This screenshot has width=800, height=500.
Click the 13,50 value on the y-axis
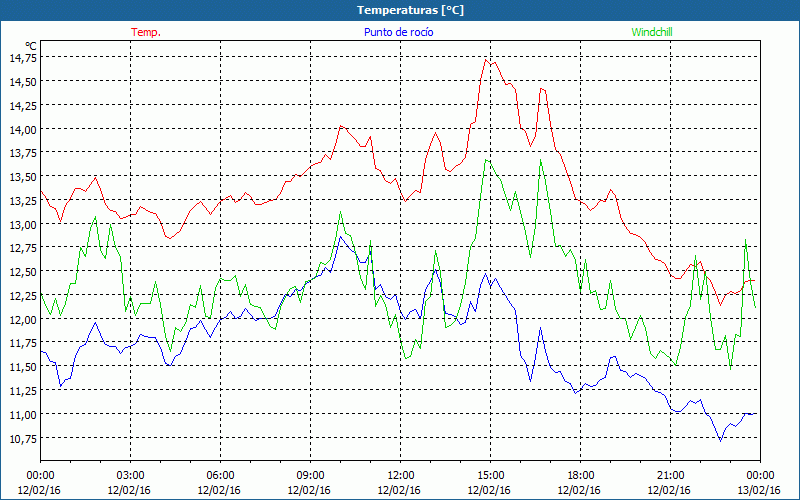pos(23,177)
